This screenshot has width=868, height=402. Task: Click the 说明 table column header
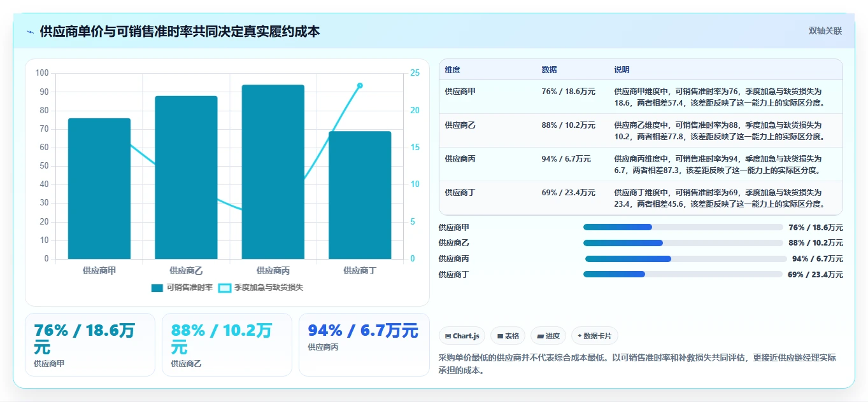622,69
